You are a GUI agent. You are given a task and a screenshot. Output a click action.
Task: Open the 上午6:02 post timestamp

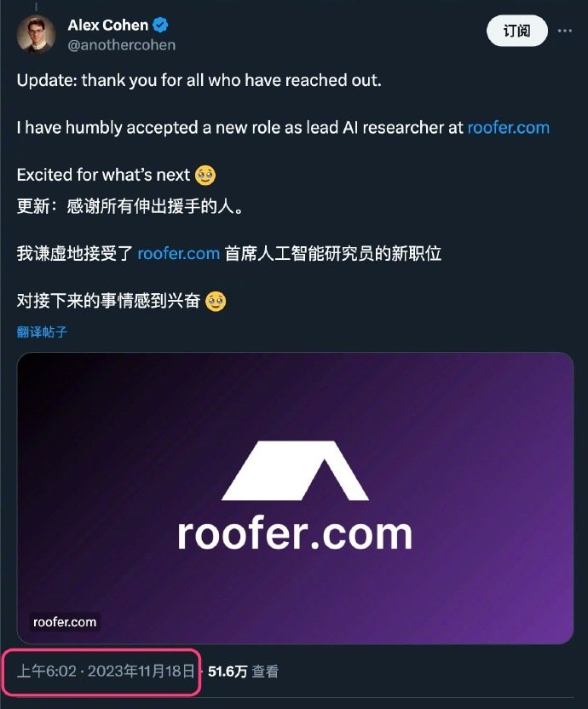pyautogui.click(x=47, y=671)
